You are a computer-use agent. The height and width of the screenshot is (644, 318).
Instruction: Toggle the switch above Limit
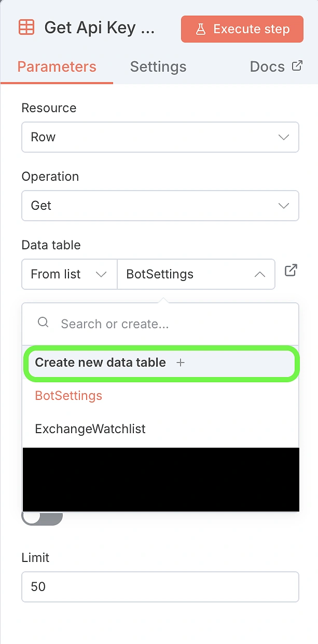[x=42, y=517]
